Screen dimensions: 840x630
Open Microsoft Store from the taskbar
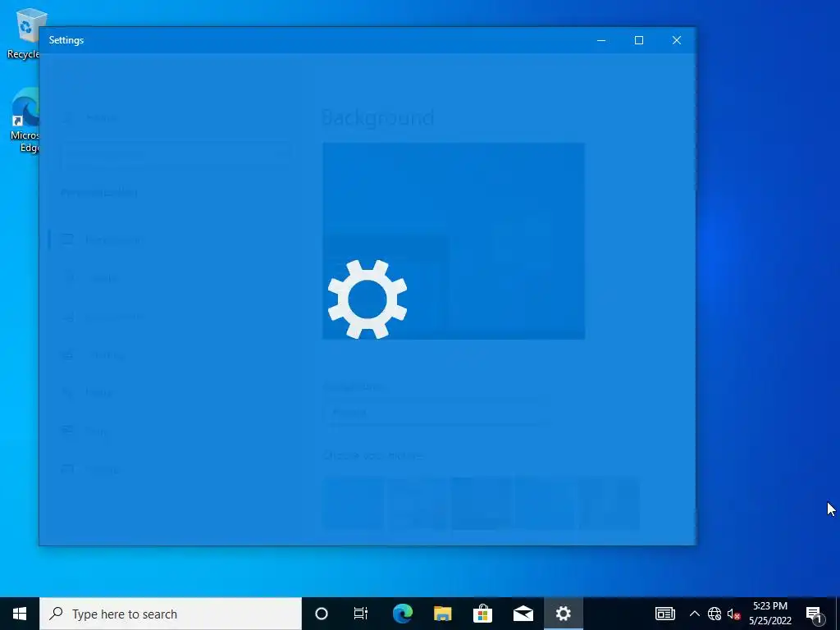pos(482,614)
